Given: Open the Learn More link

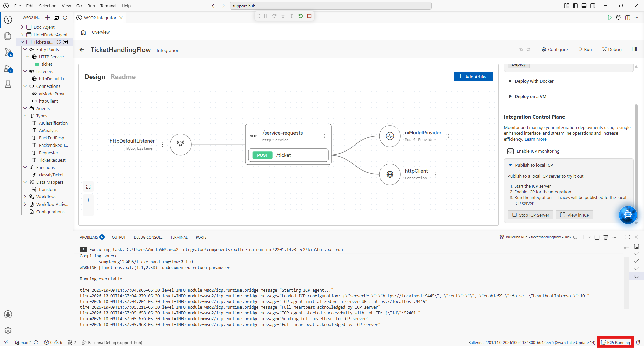Looking at the screenshot, I should [535, 139].
